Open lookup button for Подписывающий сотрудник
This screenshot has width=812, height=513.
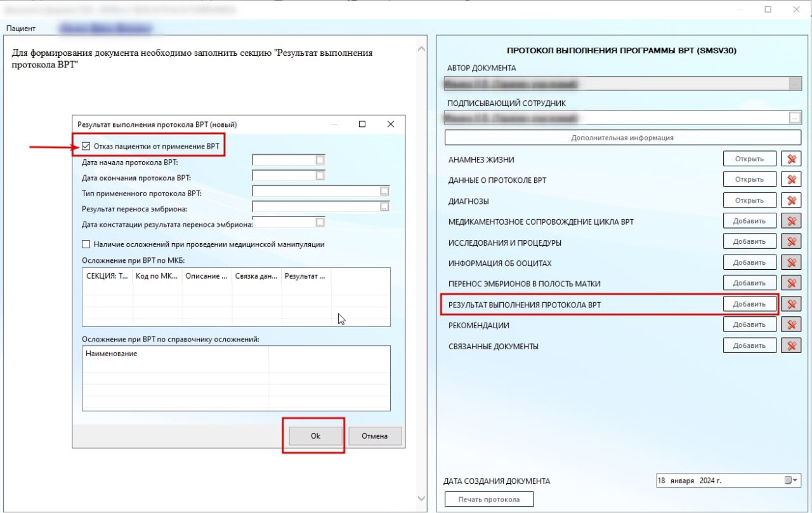(795, 117)
